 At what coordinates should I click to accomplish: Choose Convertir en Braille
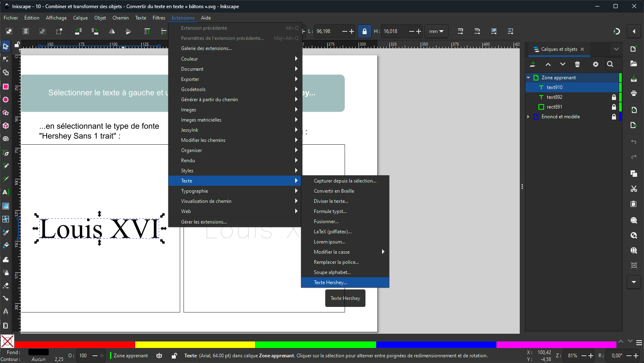click(345, 191)
